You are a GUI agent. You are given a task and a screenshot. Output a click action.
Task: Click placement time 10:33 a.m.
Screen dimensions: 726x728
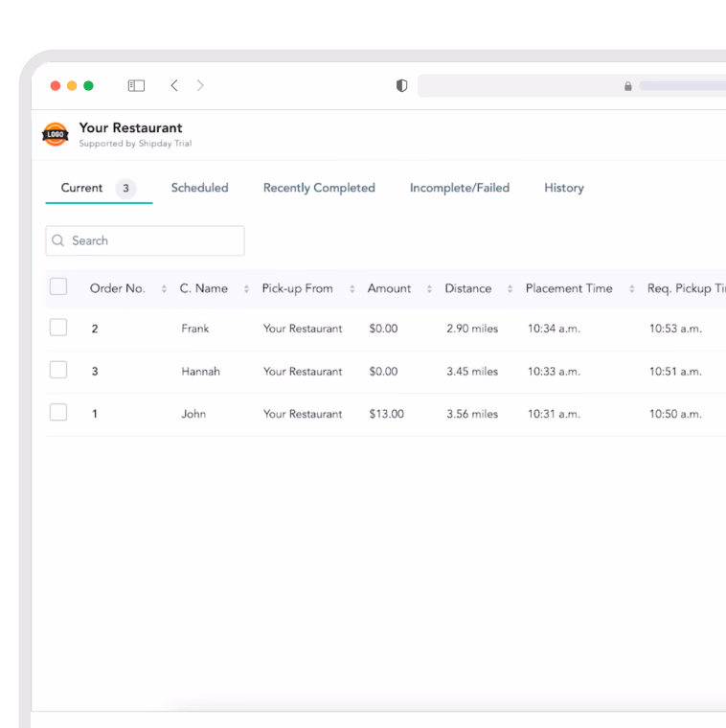554,372
